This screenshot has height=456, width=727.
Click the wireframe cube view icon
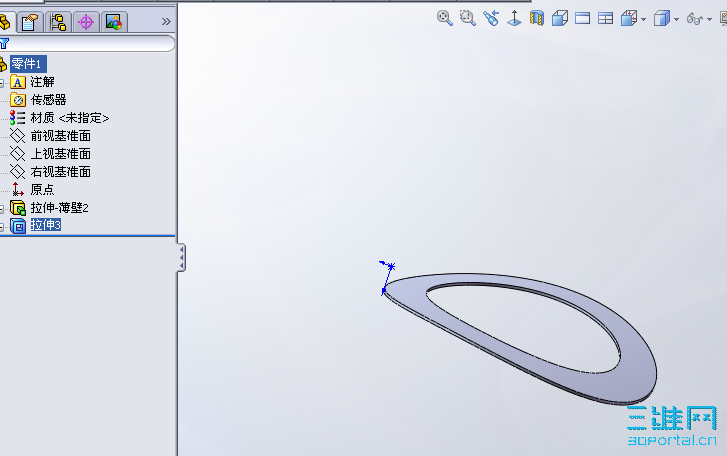[x=560, y=18]
